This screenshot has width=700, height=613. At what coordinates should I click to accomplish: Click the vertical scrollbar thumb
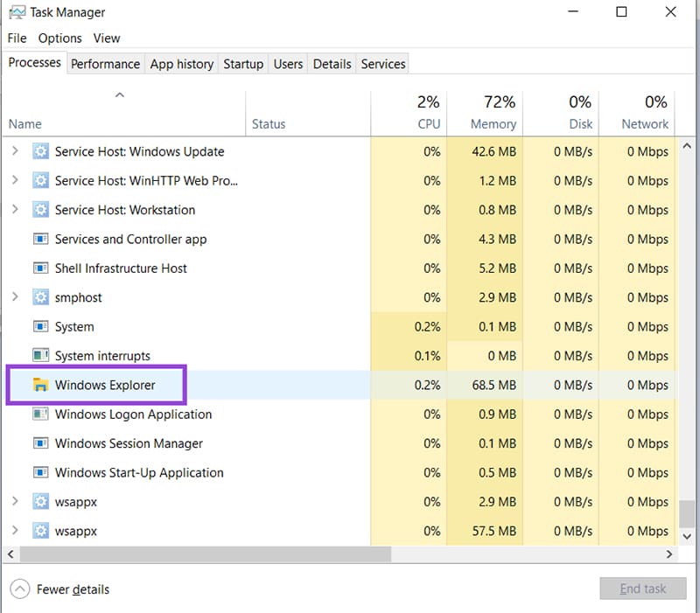[687, 513]
